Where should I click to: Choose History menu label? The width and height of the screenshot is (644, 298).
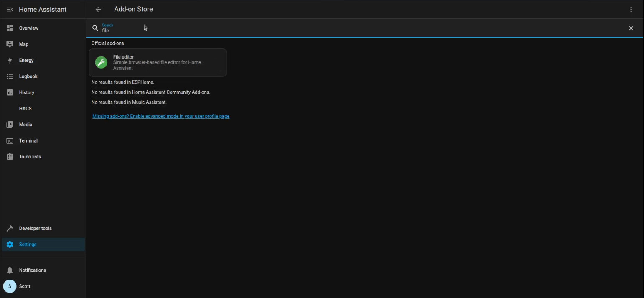(x=27, y=92)
